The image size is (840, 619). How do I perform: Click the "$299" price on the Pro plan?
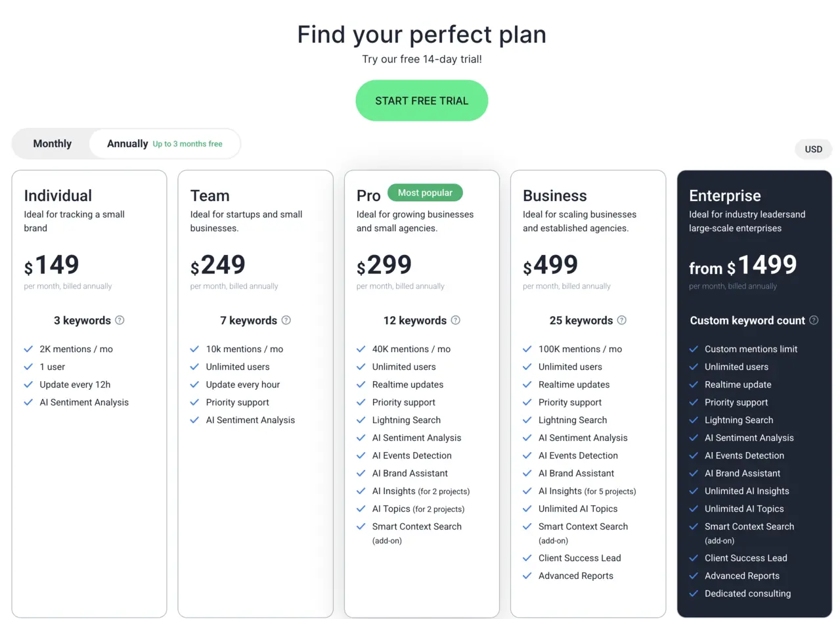coord(384,265)
